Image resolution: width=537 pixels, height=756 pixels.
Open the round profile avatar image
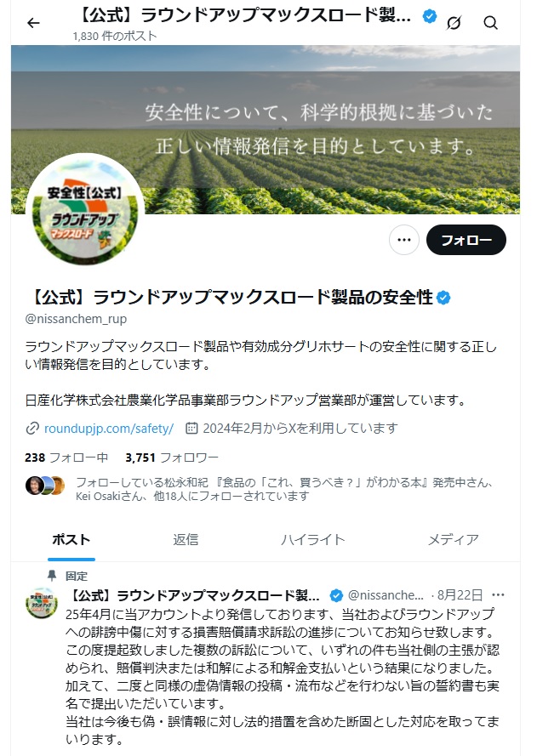[x=85, y=210]
